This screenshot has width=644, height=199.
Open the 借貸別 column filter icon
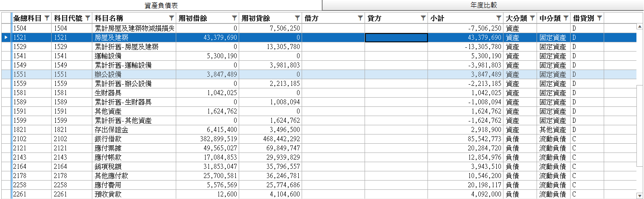[x=600, y=18]
